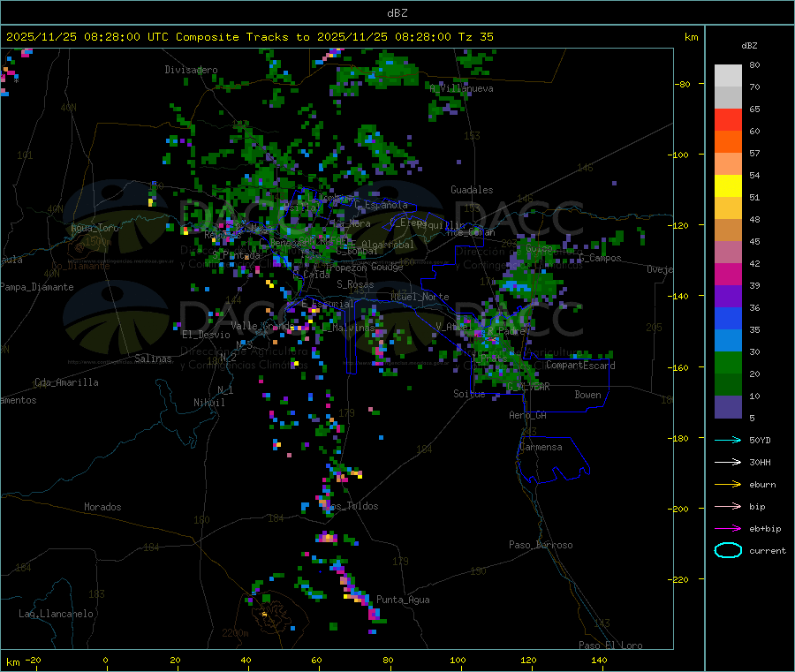This screenshot has width=795, height=672.
Task: Click the 'Cda_Amarilla' map label
Action: click(66, 382)
